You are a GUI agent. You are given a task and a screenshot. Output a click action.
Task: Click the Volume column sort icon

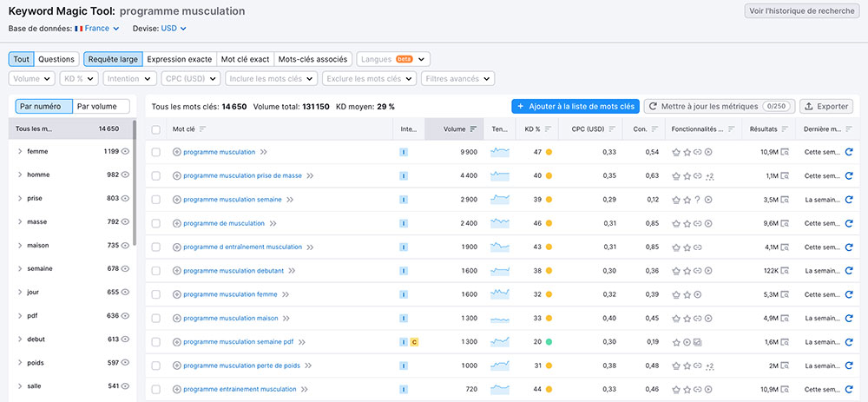click(473, 129)
